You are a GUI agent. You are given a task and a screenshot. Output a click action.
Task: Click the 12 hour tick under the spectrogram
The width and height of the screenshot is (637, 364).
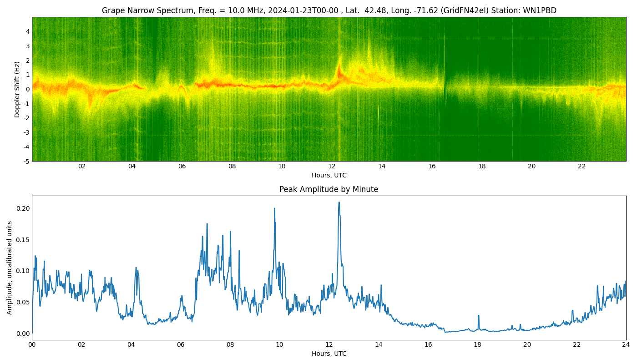[x=332, y=167]
